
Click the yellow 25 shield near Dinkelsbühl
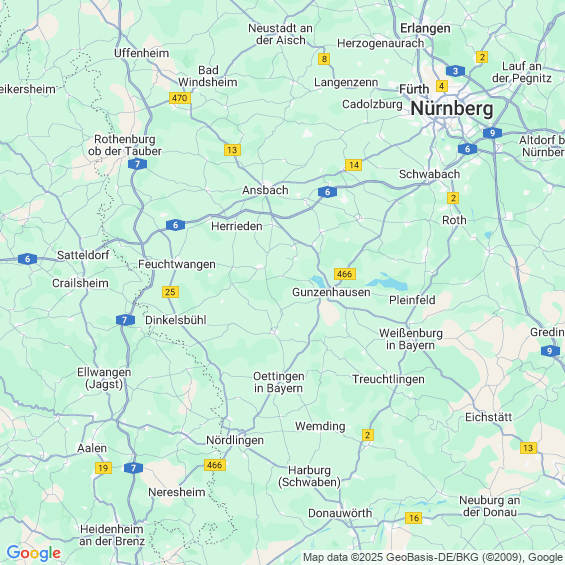click(170, 292)
